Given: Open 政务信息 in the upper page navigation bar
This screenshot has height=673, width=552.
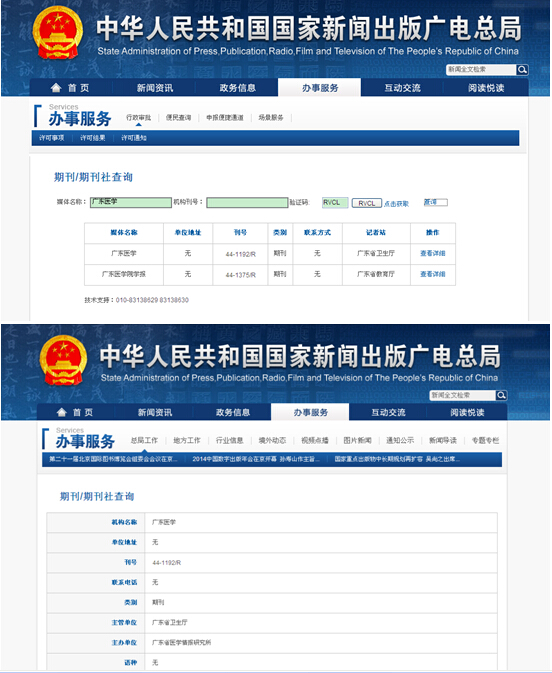Looking at the screenshot, I should click(237, 88).
